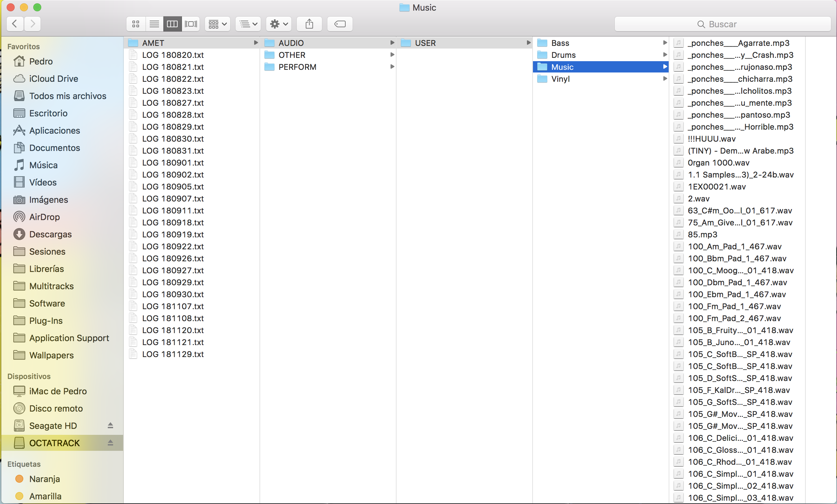Open the group-by arrangement dropdown
This screenshot has width=837, height=504.
point(218,24)
